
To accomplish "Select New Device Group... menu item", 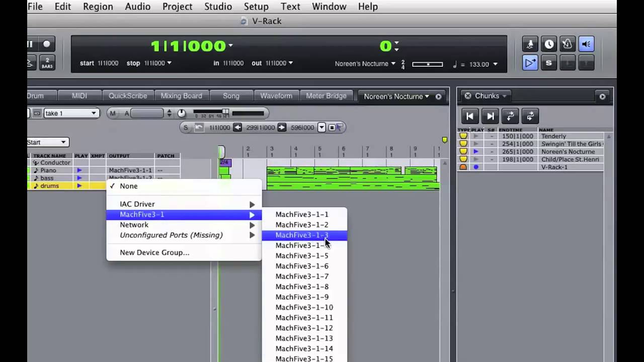I will pos(184,252).
